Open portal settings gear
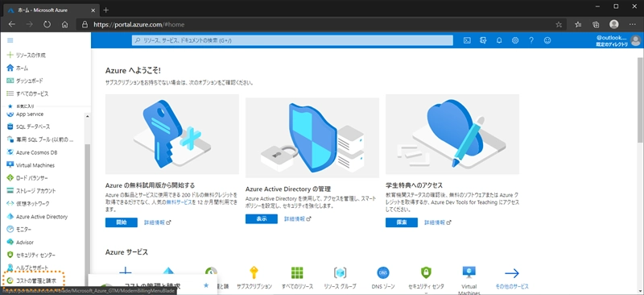The height and width of the screenshot is (295, 644). click(x=515, y=40)
